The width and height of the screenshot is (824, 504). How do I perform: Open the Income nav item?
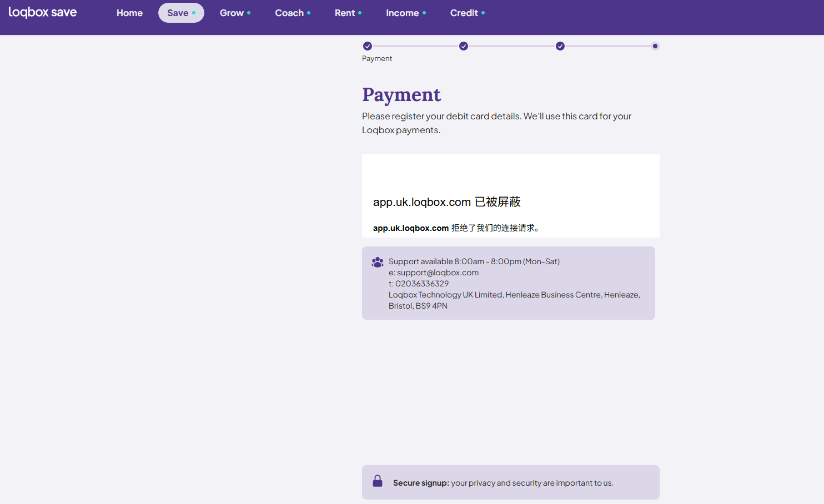pos(406,13)
